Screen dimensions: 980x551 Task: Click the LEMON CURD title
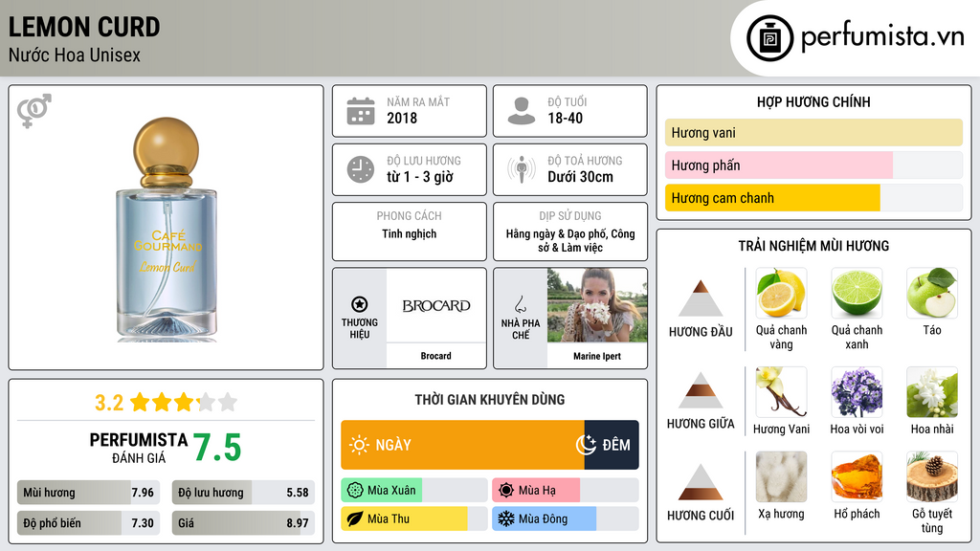[84, 27]
